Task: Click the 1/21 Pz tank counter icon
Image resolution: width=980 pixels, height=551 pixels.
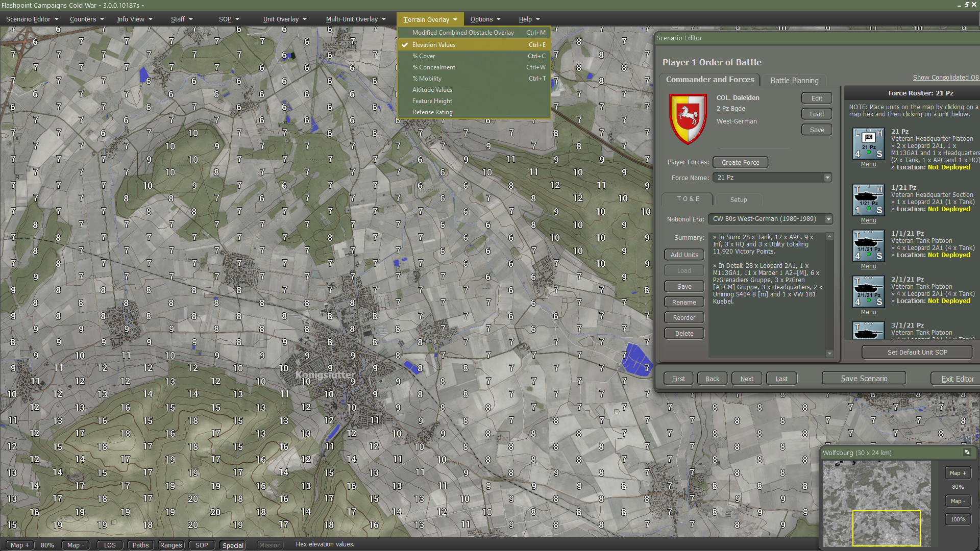Action: (x=868, y=200)
